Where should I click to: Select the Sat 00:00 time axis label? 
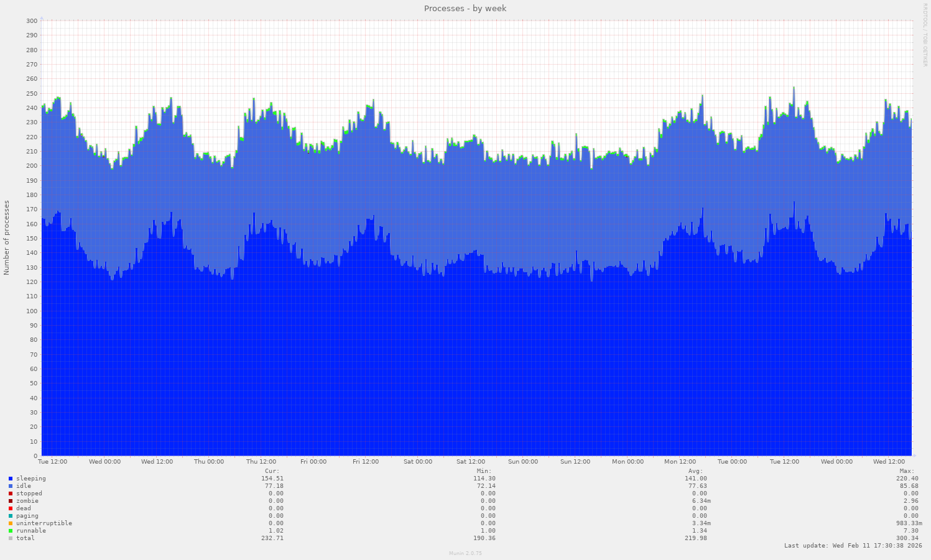pos(418,462)
